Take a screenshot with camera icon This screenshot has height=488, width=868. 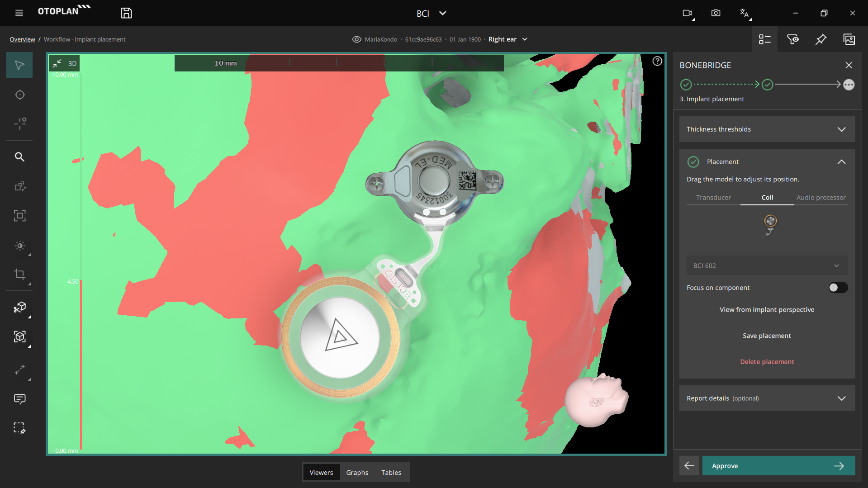[716, 13]
